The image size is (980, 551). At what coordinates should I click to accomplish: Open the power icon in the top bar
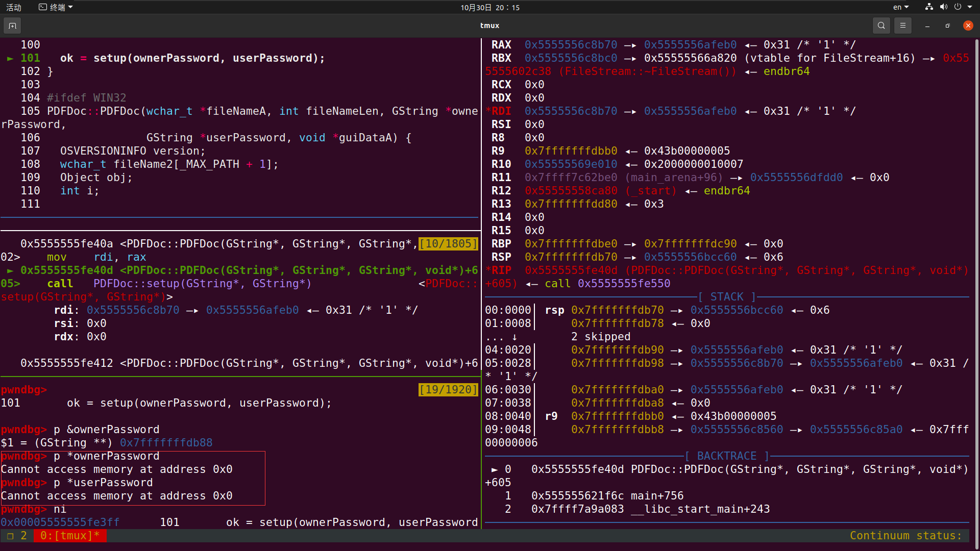[958, 7]
